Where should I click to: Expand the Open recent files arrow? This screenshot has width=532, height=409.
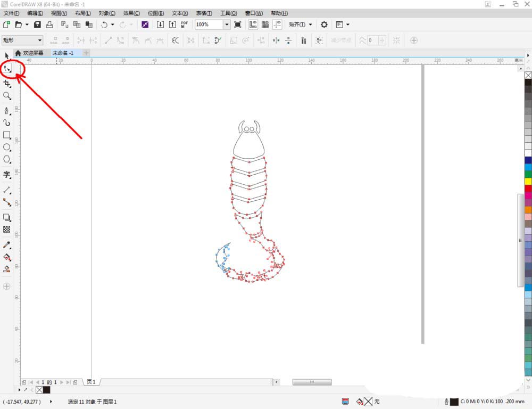coord(27,24)
